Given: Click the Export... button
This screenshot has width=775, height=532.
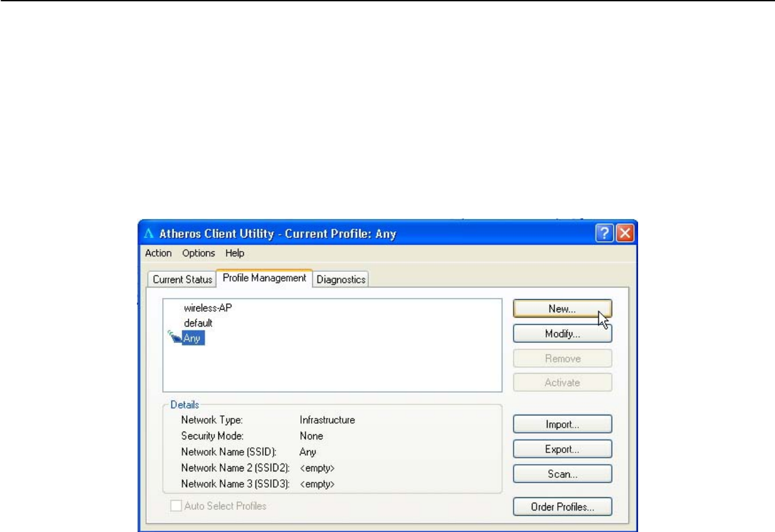Looking at the screenshot, I should coord(563,449).
